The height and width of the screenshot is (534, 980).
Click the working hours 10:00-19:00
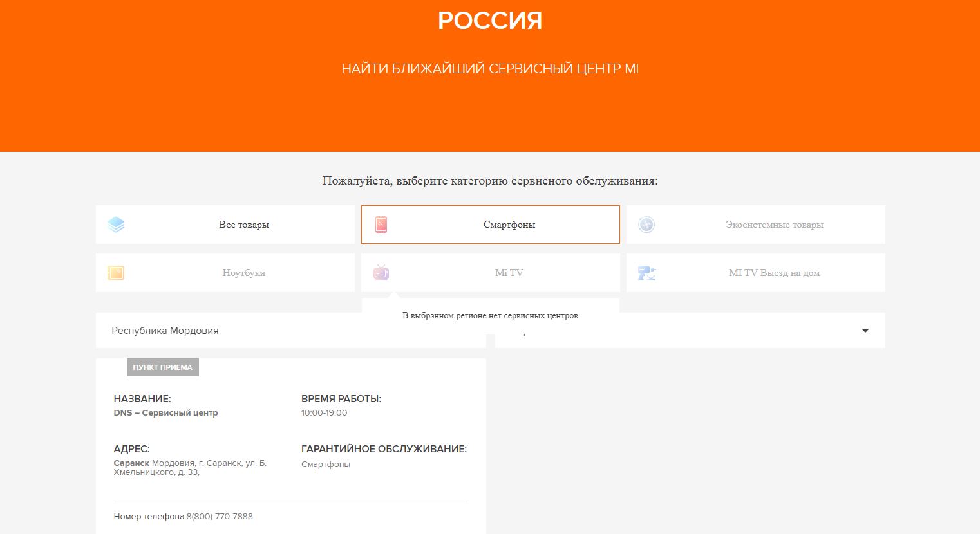pos(325,413)
